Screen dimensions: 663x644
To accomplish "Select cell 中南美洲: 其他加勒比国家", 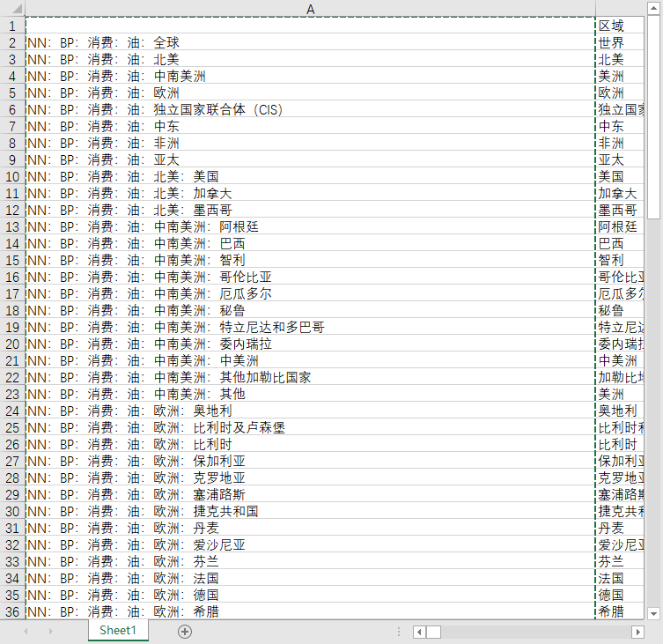I will [310, 377].
